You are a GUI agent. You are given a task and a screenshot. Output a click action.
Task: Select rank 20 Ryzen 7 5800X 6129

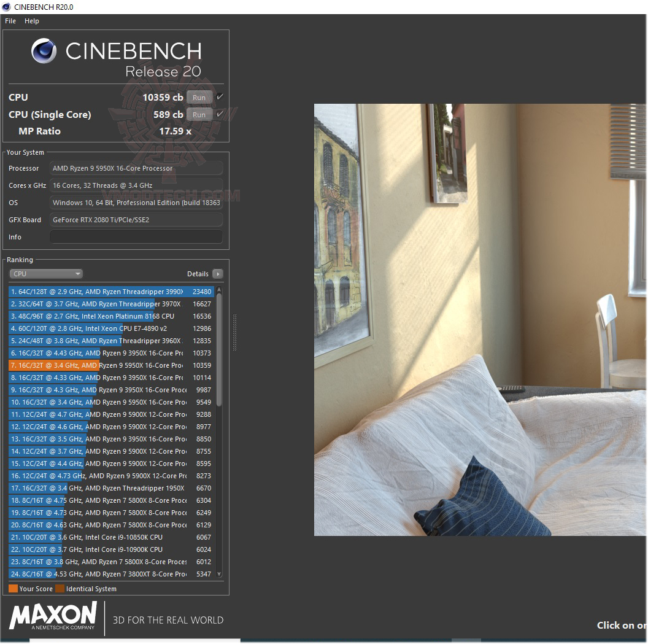point(111,525)
